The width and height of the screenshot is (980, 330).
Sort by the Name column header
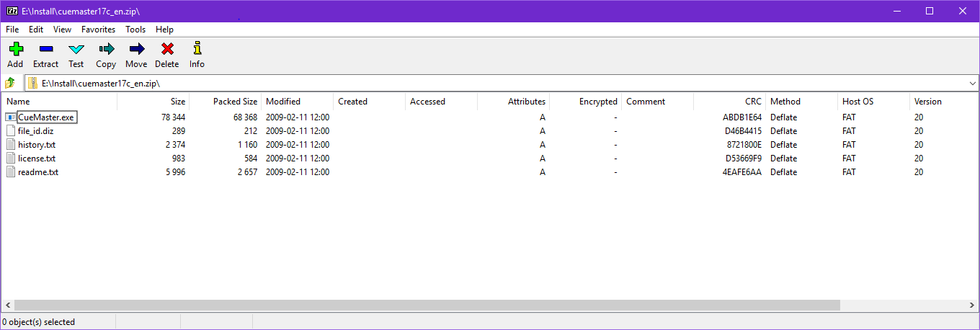point(59,102)
